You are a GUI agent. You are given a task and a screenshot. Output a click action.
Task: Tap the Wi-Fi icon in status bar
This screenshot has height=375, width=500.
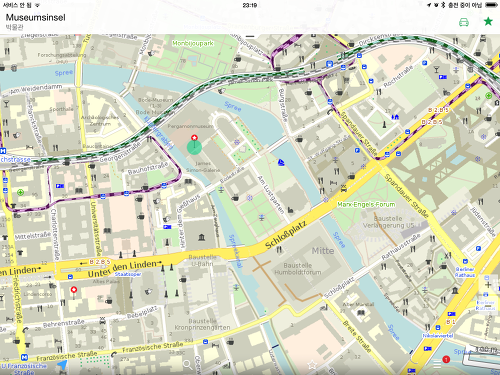pos(37,5)
